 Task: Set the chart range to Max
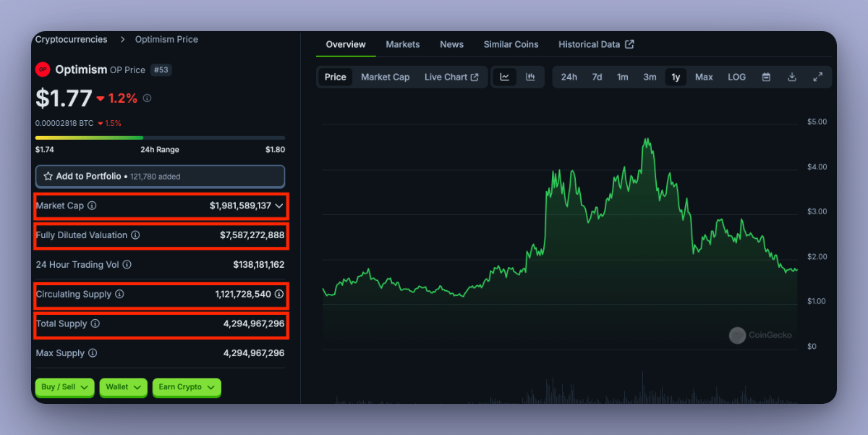coord(704,77)
